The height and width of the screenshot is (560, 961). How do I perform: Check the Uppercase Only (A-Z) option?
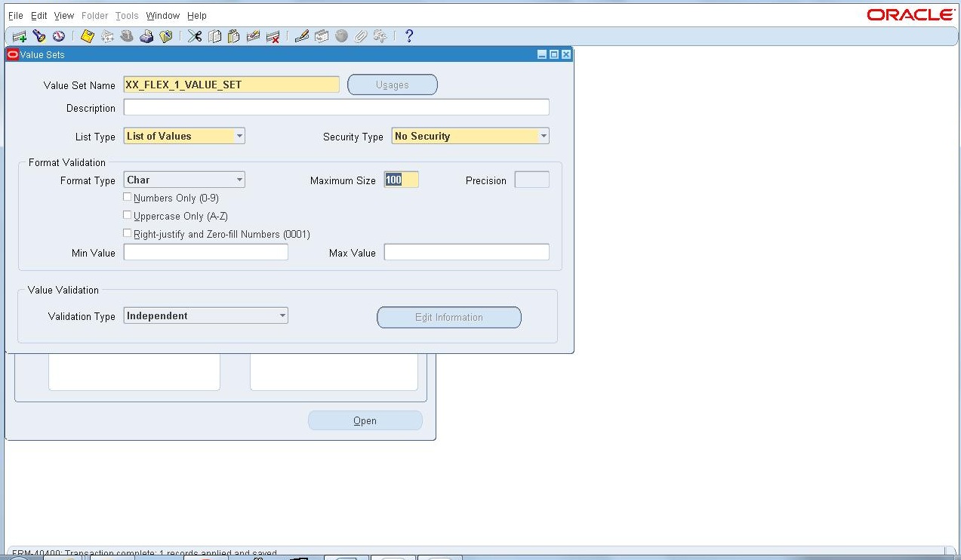(x=128, y=214)
